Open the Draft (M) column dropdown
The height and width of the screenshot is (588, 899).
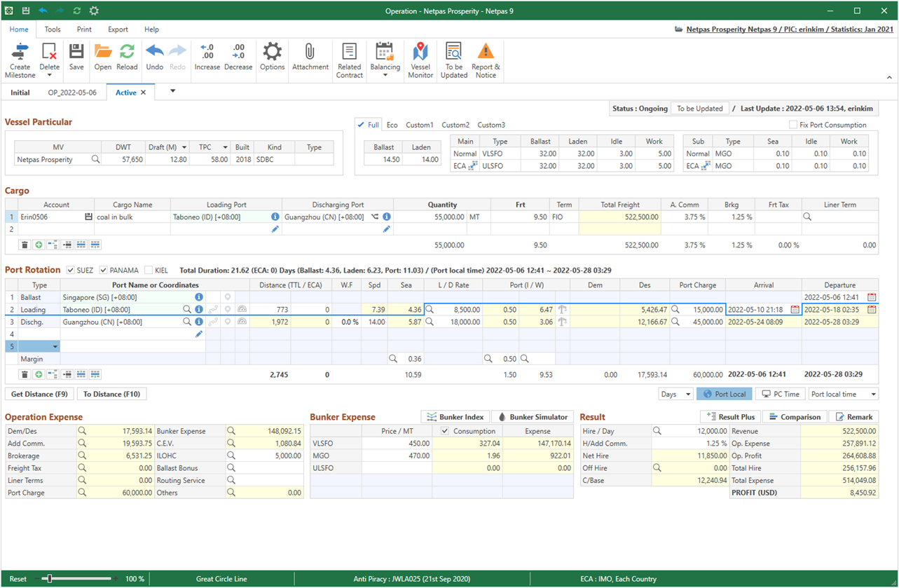coord(184,147)
